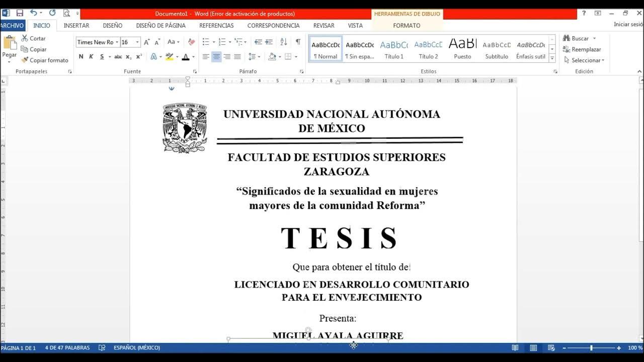
Task: Apply strikethrough formatting to text
Action: [x=119, y=56]
